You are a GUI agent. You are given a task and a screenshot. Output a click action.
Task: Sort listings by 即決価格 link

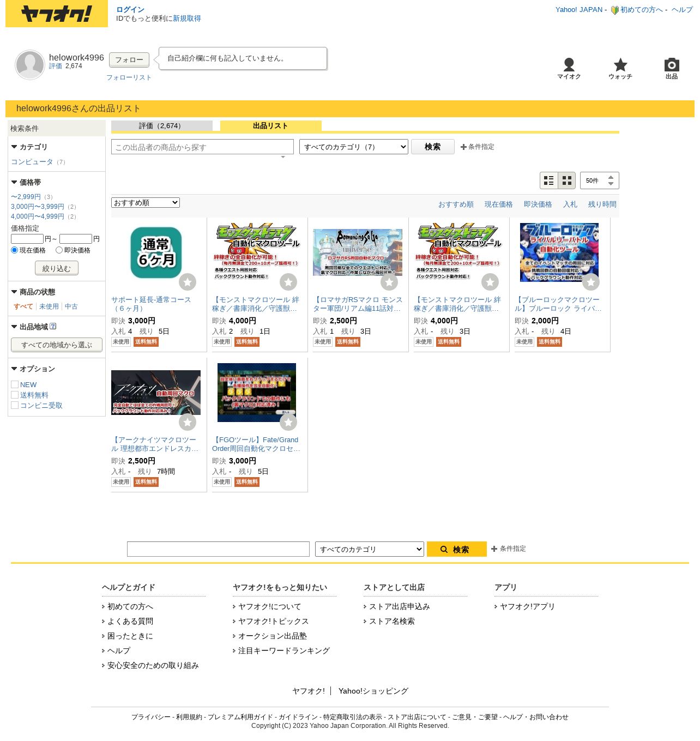[x=538, y=204]
